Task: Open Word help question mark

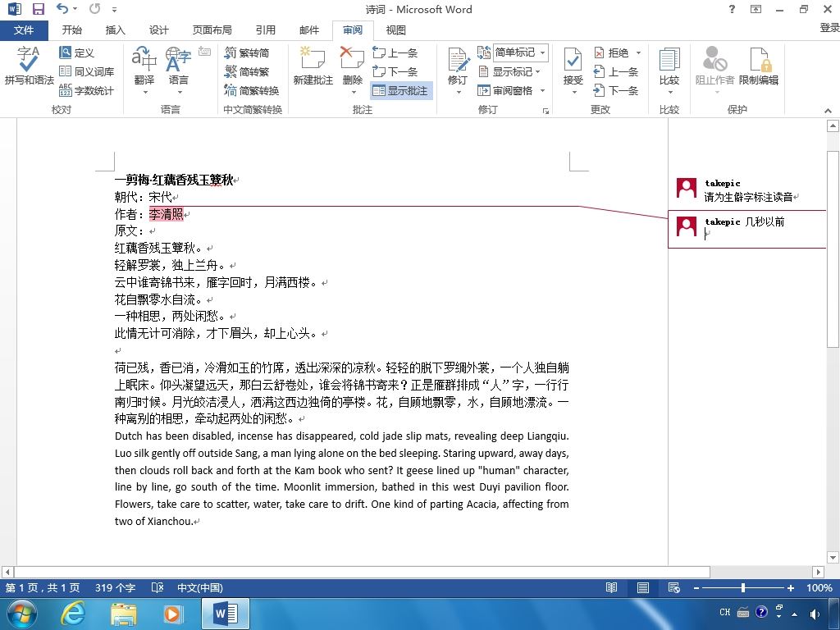Action: [732, 9]
